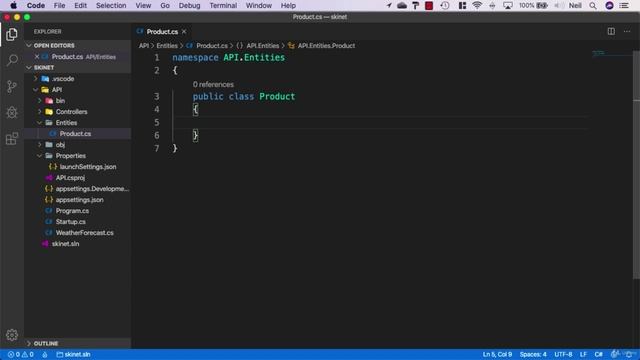Open the Apple menu

tap(13, 5)
